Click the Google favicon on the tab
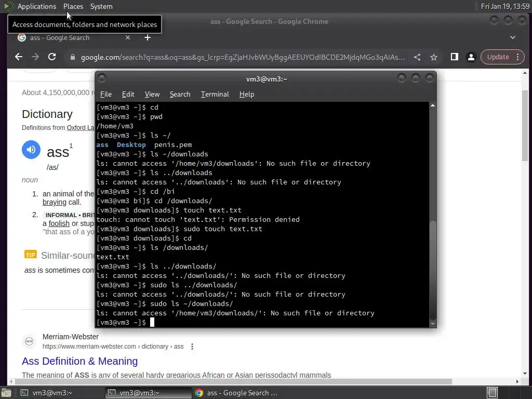Viewport: 532px width, 399px height. click(22, 37)
